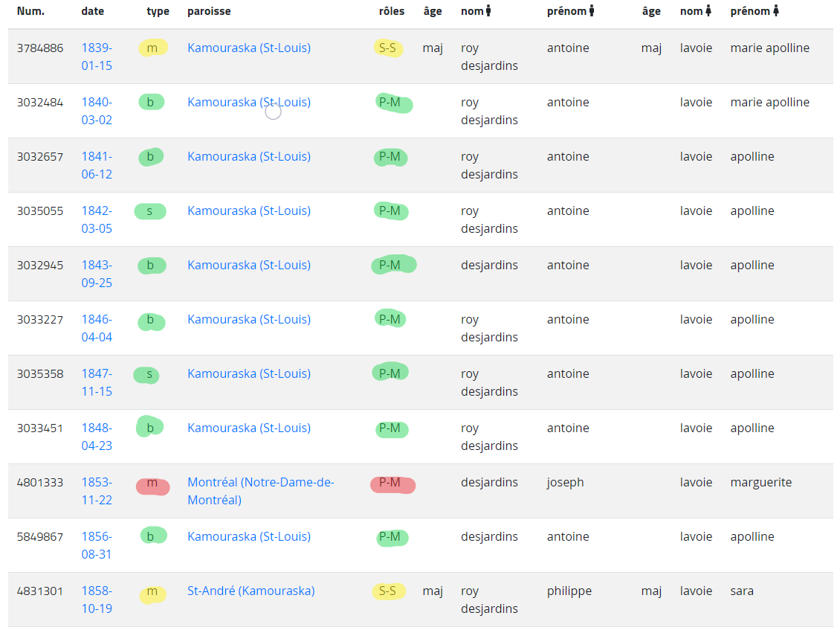Click the yellow S-S badge in record 3784886
840x630 pixels.
[388, 48]
